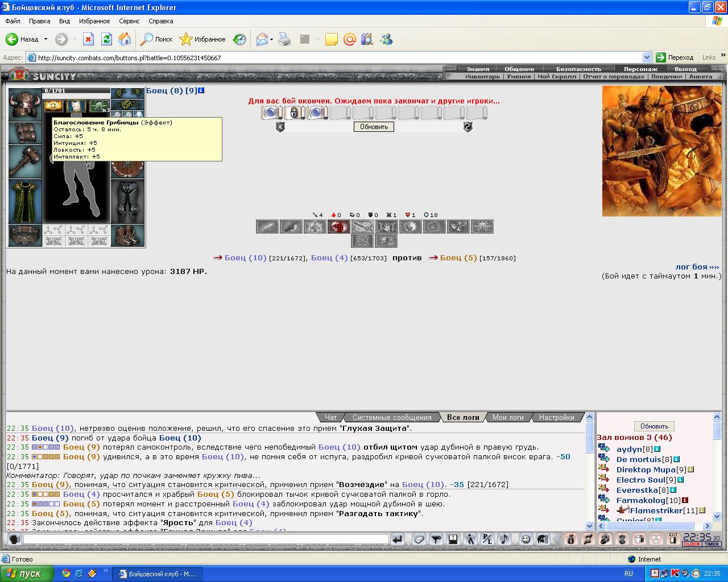This screenshot has width=728, height=582.
Task: Open the Мои логи tab
Action: 507,417
